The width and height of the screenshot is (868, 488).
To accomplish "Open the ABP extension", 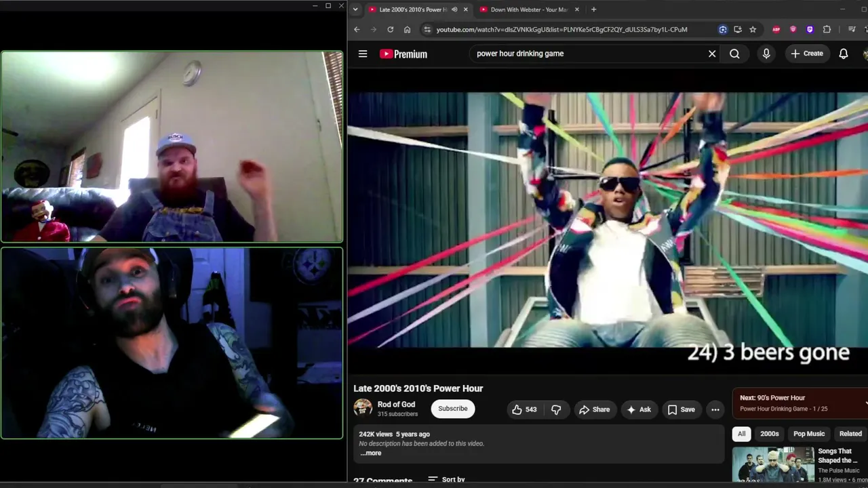I will coord(776,29).
